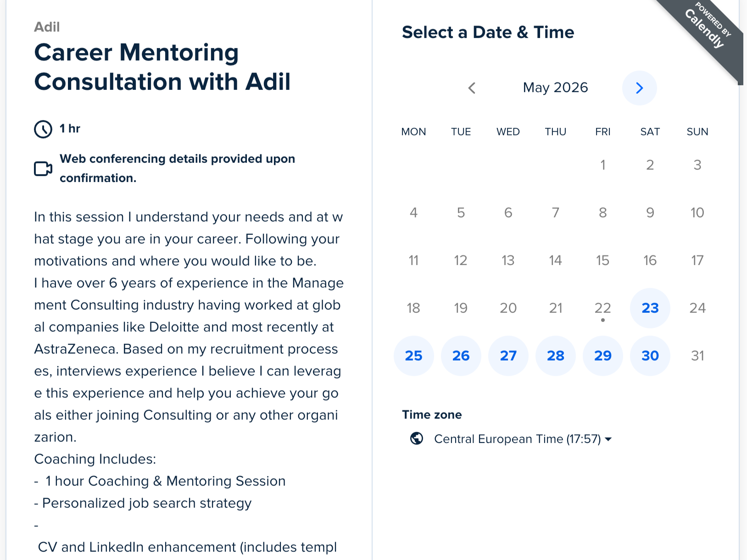This screenshot has width=747, height=560.
Task: Go to next month with right chevron
Action: coord(639,88)
